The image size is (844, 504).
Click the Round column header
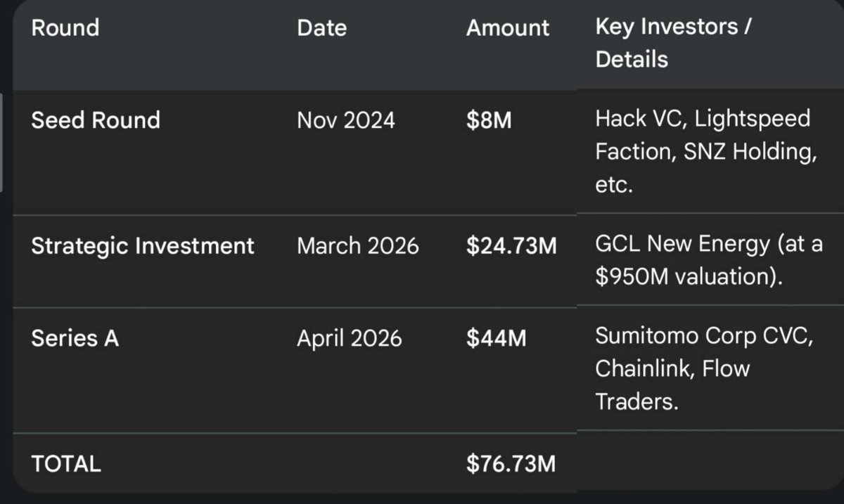65,28
